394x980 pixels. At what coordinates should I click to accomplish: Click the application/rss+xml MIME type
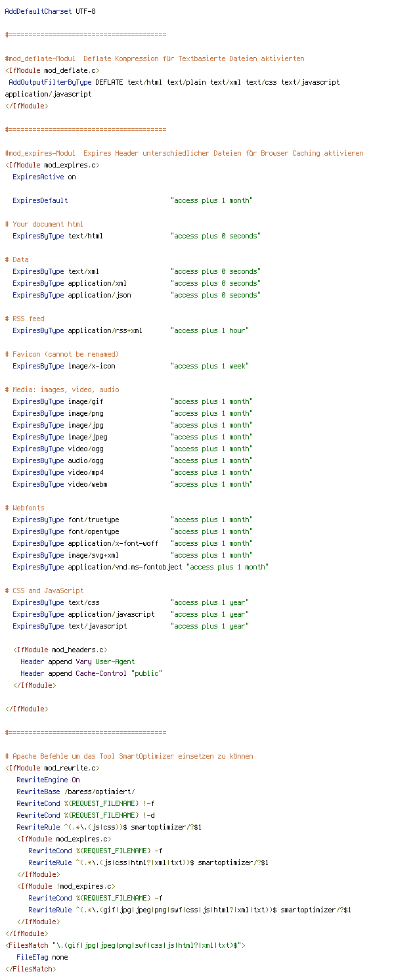pyautogui.click(x=105, y=330)
